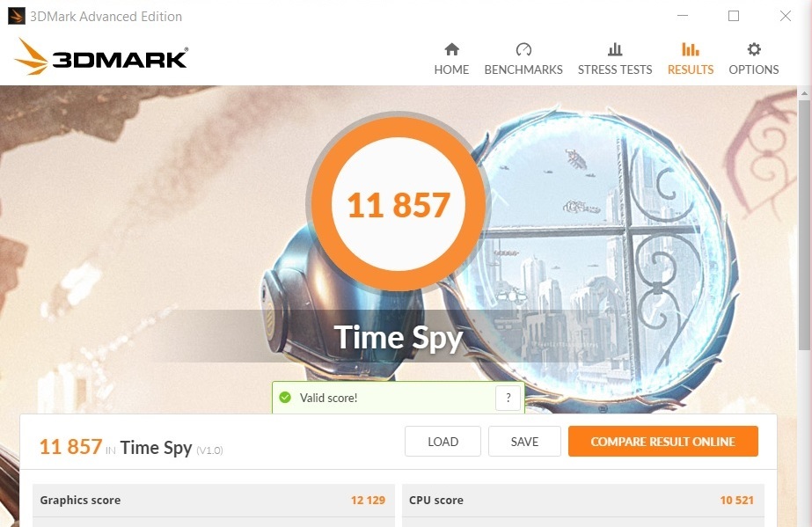Open Options using the gear icon
The height and width of the screenshot is (527, 812).
[754, 49]
